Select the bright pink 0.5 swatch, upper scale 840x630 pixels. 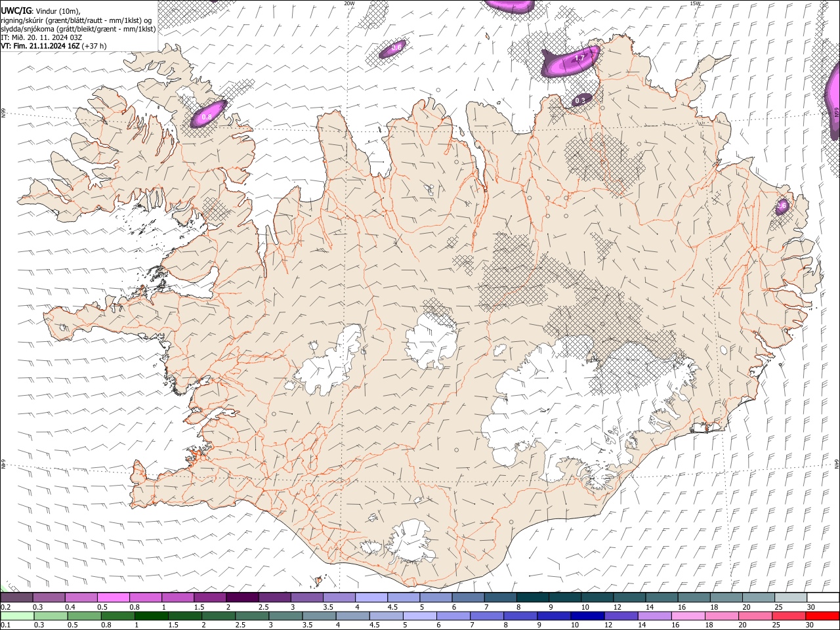(114, 597)
